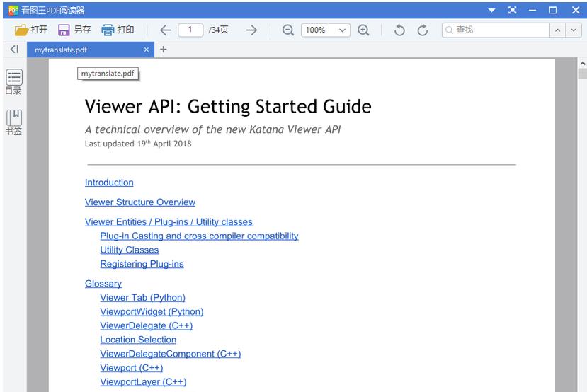Rotate page counterclockwise
The image size is (587, 392).
pyautogui.click(x=399, y=30)
